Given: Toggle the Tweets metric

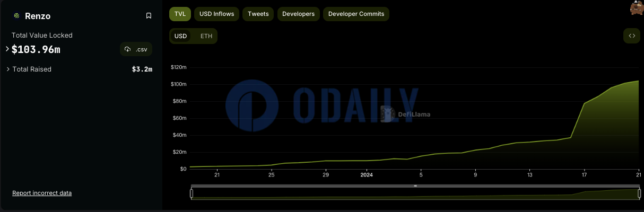Looking at the screenshot, I should point(258,14).
